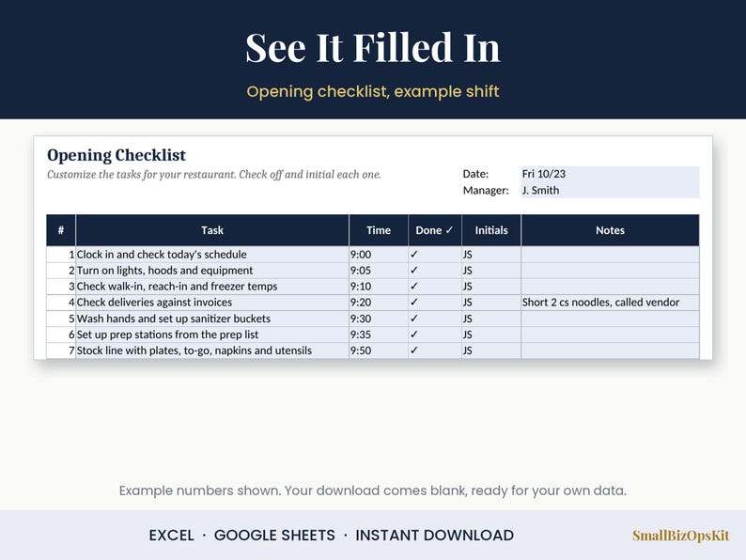Click the EXCEL label in footer

[x=171, y=536]
